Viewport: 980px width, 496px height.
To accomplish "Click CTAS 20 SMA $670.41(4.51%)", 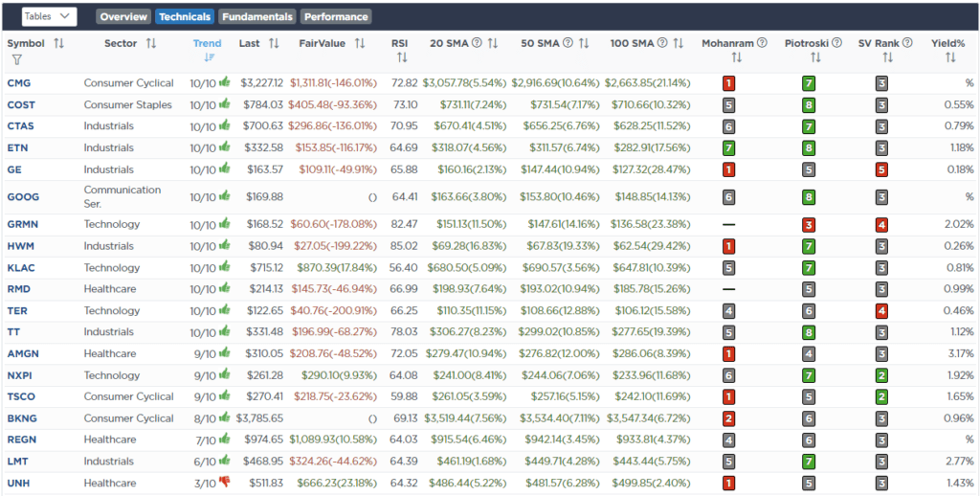I will click(469, 126).
